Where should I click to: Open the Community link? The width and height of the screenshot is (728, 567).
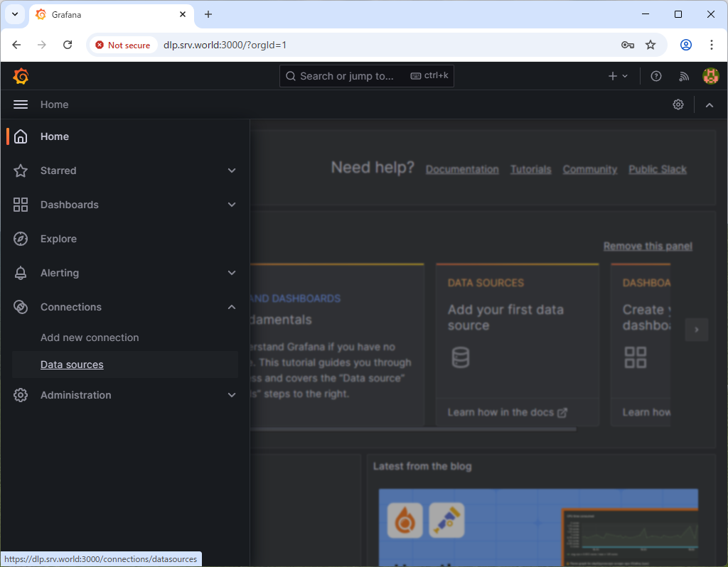click(x=589, y=170)
